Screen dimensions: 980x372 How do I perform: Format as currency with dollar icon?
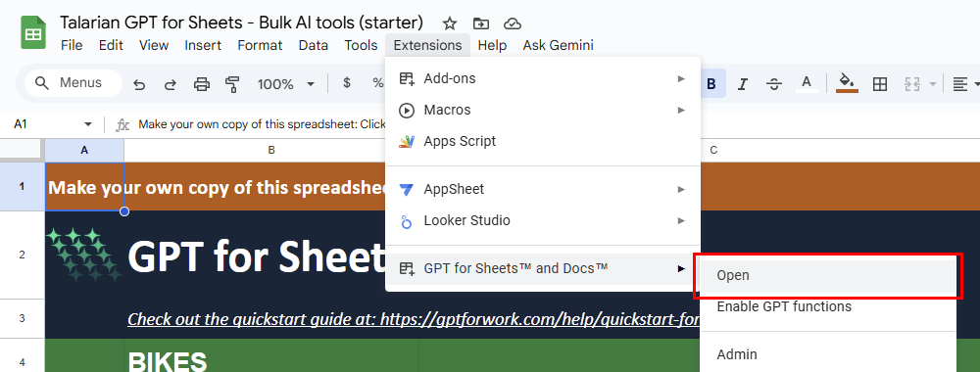(347, 83)
